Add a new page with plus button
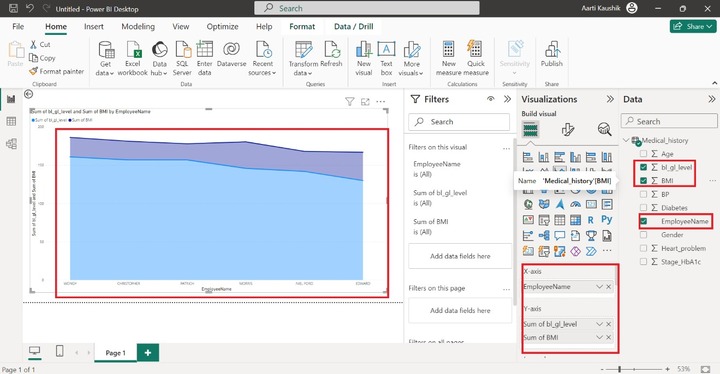 coord(148,352)
